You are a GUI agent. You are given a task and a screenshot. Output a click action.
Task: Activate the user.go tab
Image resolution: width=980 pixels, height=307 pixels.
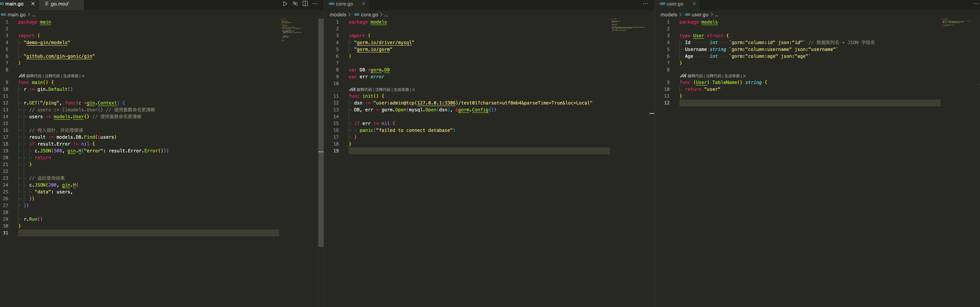pos(675,4)
